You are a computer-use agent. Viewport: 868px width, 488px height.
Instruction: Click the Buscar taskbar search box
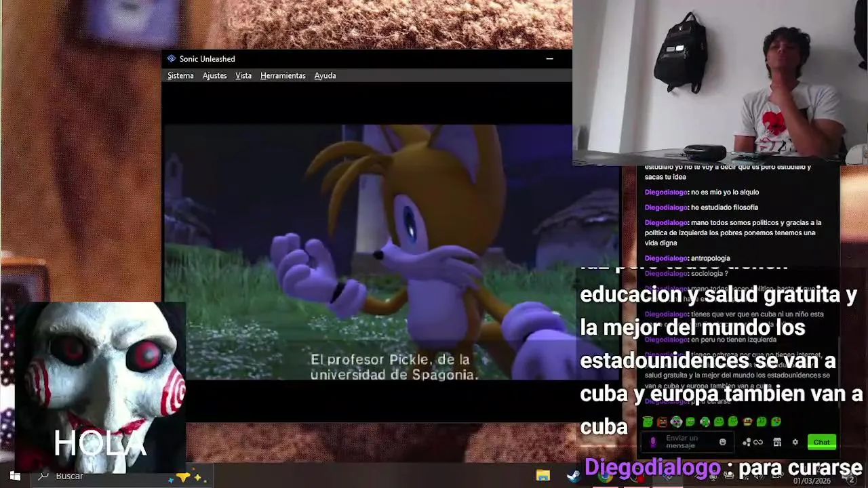coord(122,476)
